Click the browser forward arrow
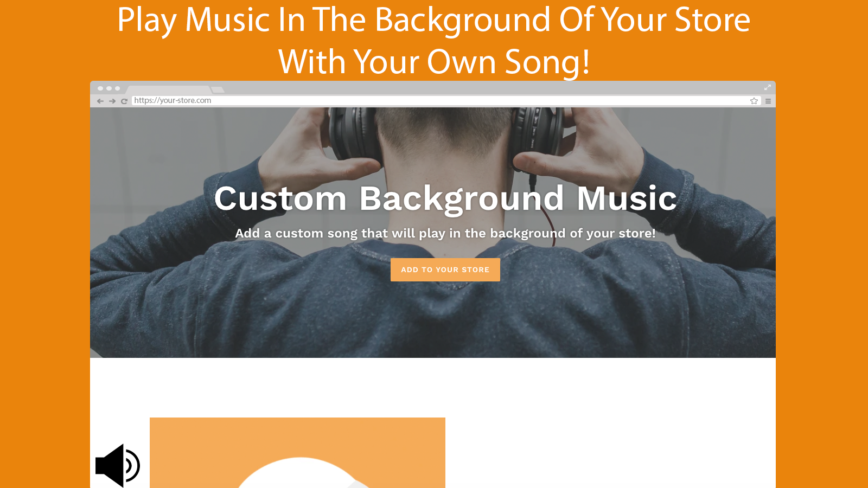The width and height of the screenshot is (868, 488). pos(112,101)
